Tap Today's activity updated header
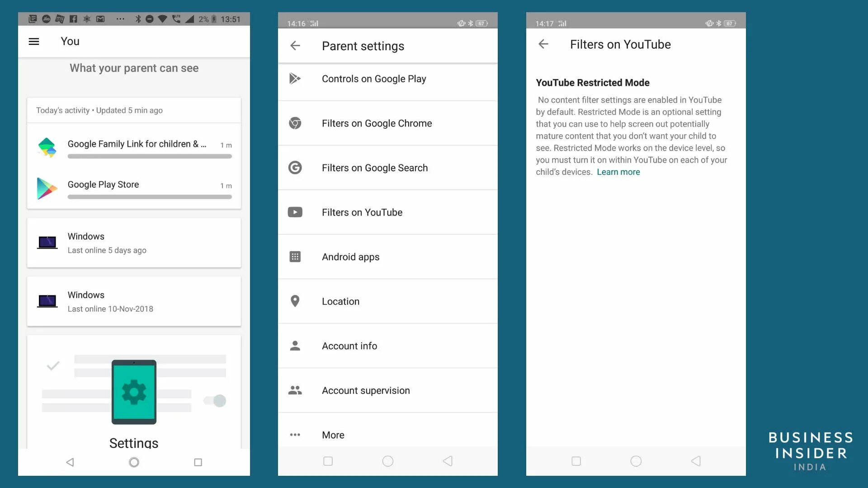The height and width of the screenshot is (488, 868). 99,110
